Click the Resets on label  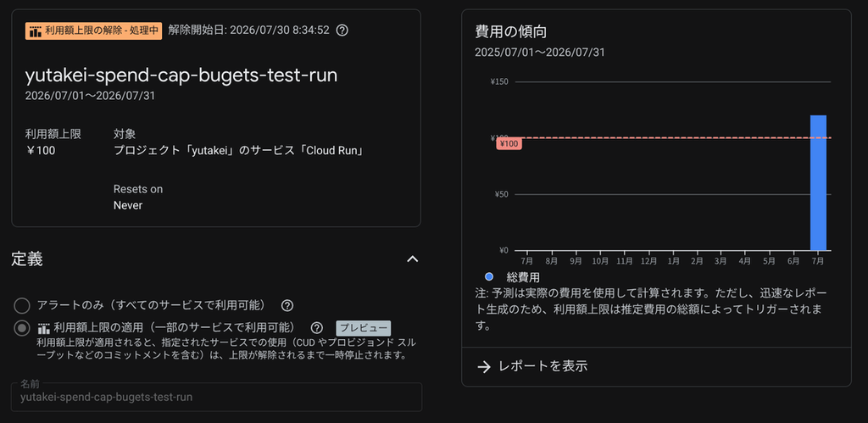pyautogui.click(x=138, y=189)
